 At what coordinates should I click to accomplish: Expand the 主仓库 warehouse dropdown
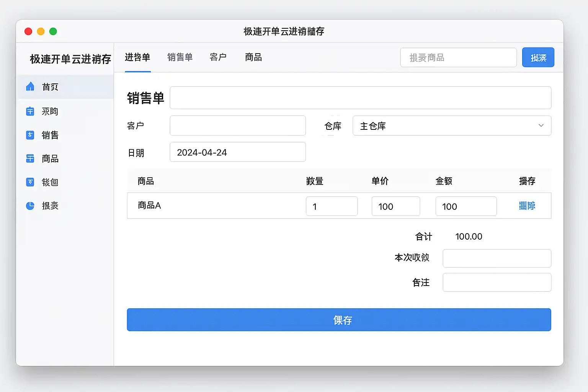451,126
